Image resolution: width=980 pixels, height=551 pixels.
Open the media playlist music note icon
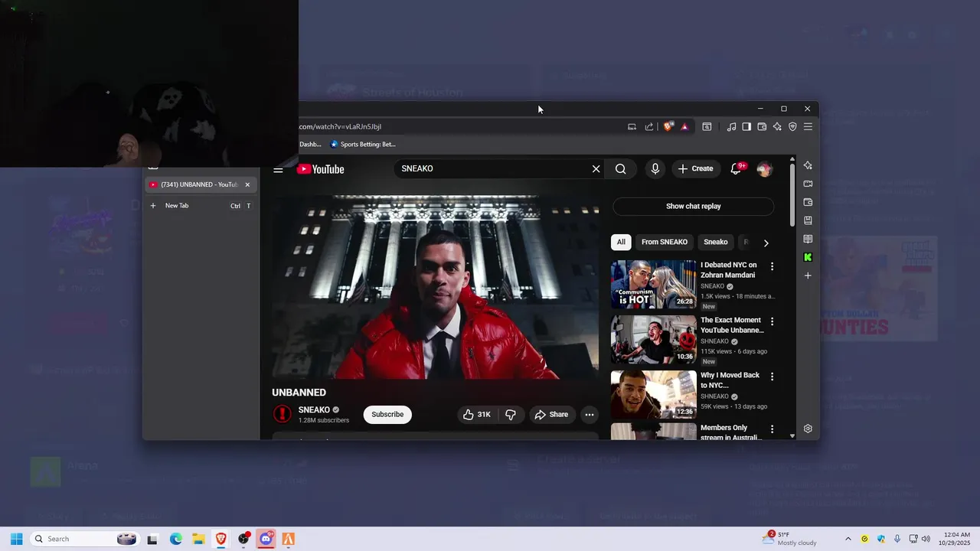point(731,126)
